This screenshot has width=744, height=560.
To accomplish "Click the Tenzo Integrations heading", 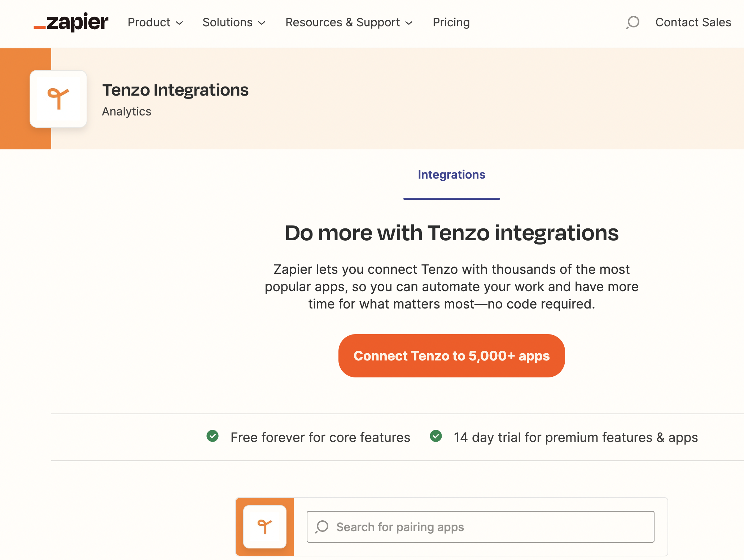I will click(x=175, y=90).
